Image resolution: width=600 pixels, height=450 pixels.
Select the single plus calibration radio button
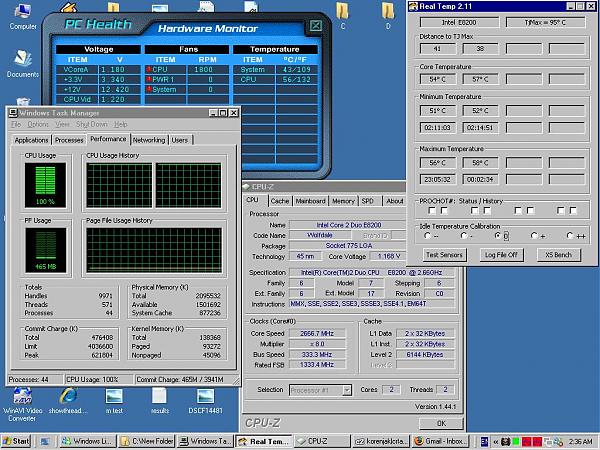pyautogui.click(x=535, y=236)
